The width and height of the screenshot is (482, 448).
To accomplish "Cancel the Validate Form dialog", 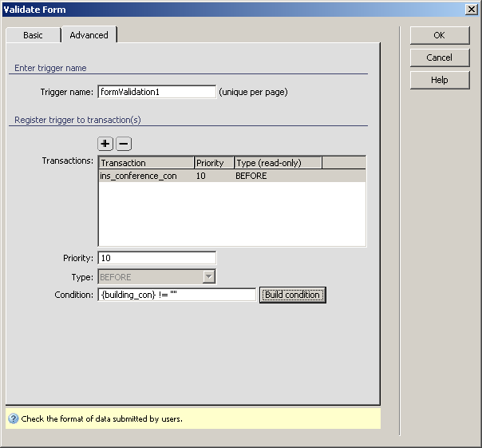I will [x=439, y=57].
